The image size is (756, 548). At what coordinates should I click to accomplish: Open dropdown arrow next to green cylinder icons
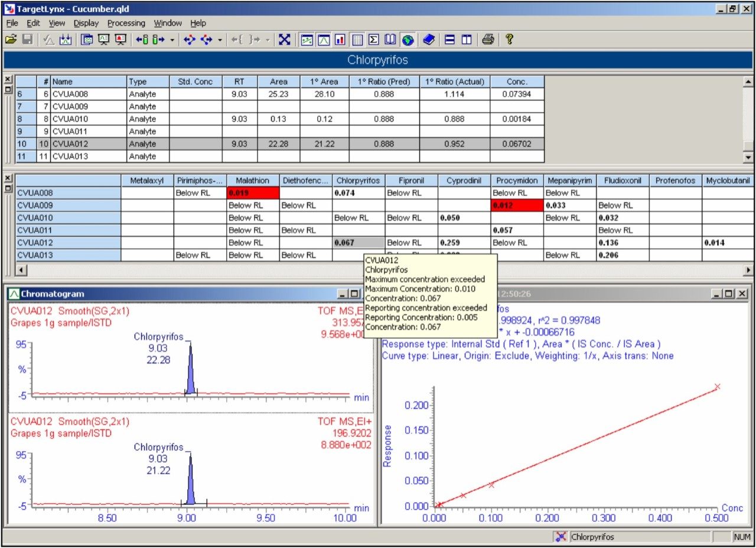(x=172, y=40)
